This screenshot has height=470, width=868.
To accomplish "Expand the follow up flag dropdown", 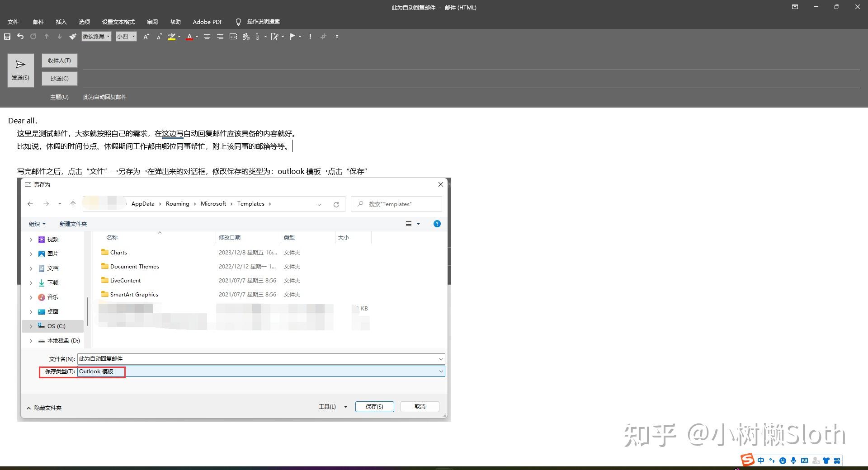I will (x=300, y=37).
